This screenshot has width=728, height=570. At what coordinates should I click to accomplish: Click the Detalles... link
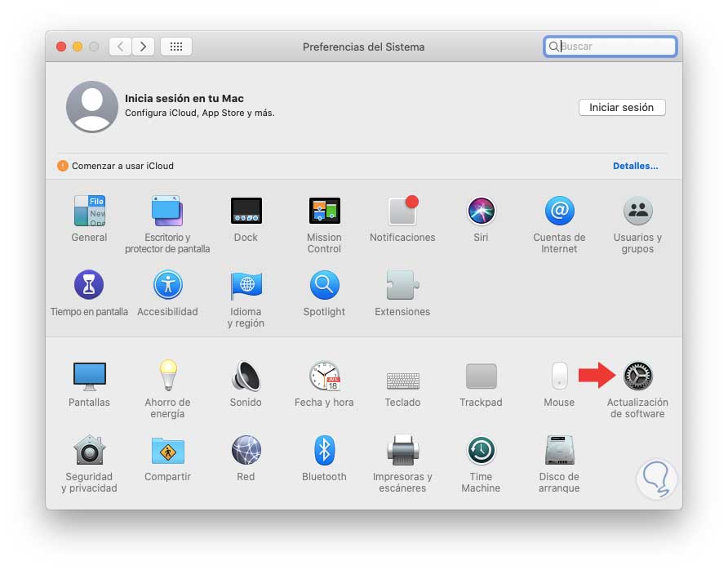pos(635,166)
